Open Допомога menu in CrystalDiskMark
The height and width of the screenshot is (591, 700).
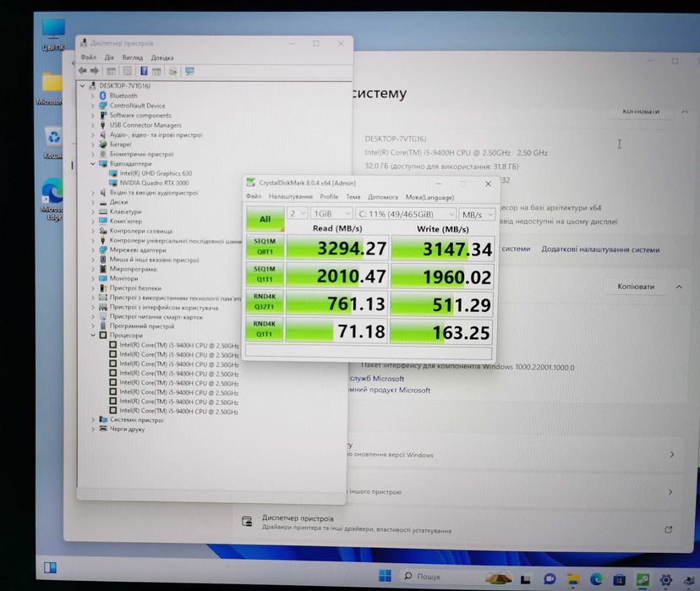383,197
